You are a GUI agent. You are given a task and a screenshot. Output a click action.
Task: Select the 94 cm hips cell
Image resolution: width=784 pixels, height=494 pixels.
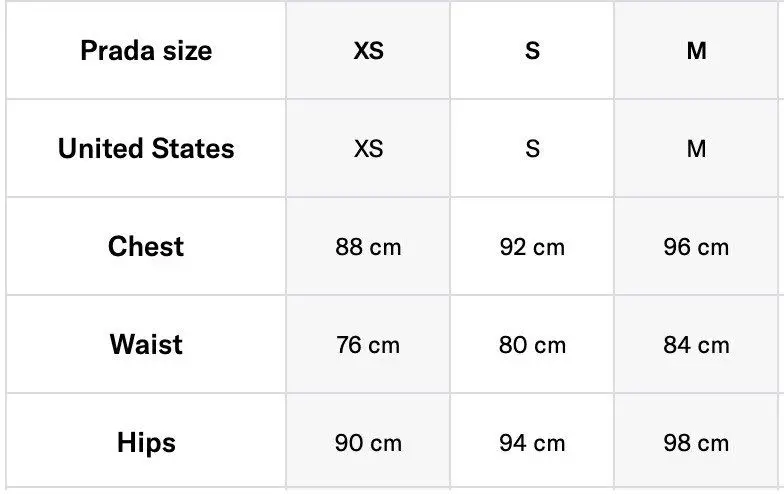point(532,443)
